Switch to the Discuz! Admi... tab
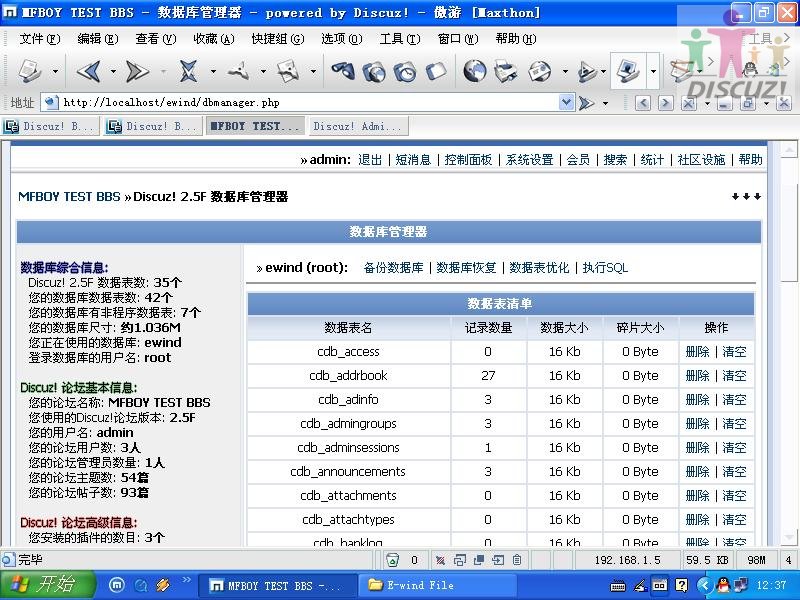Screen dimensions: 800x600 (x=358, y=126)
